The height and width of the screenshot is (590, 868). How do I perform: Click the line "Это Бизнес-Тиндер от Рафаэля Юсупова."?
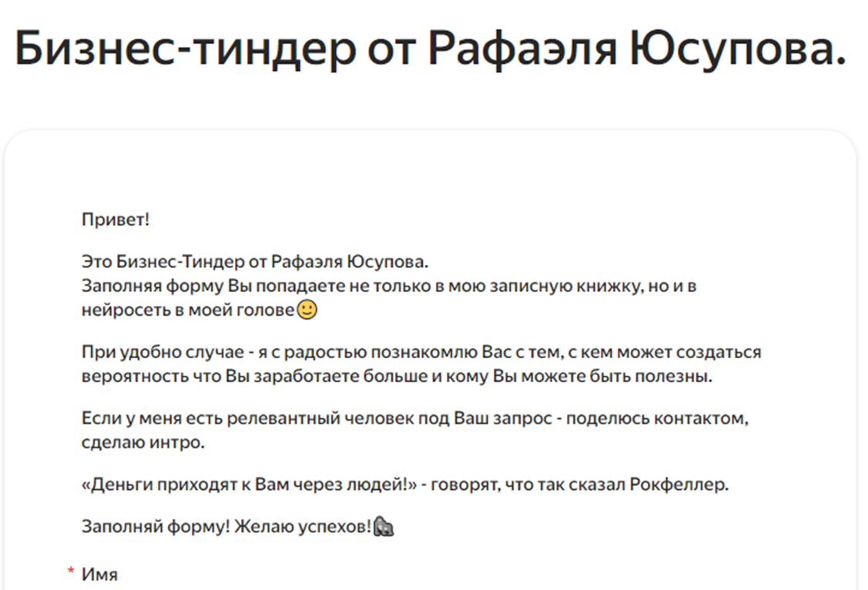(x=254, y=262)
